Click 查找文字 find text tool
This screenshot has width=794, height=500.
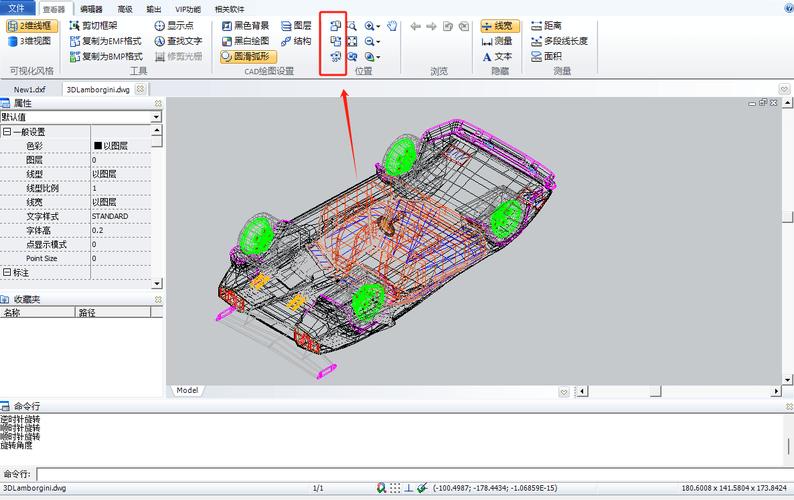coord(178,41)
